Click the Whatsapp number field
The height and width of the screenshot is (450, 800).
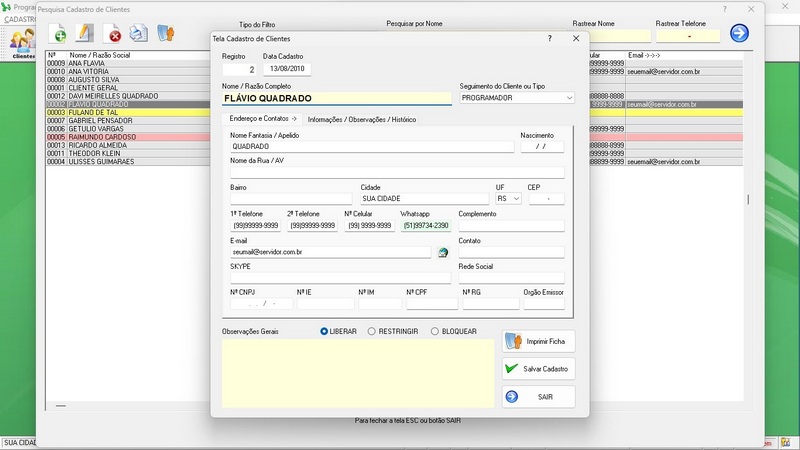(426, 226)
